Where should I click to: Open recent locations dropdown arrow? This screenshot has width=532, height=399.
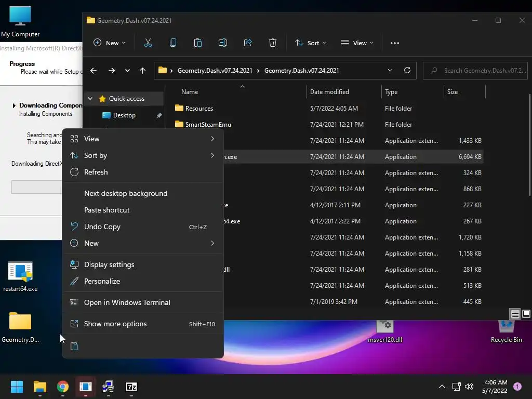[127, 71]
